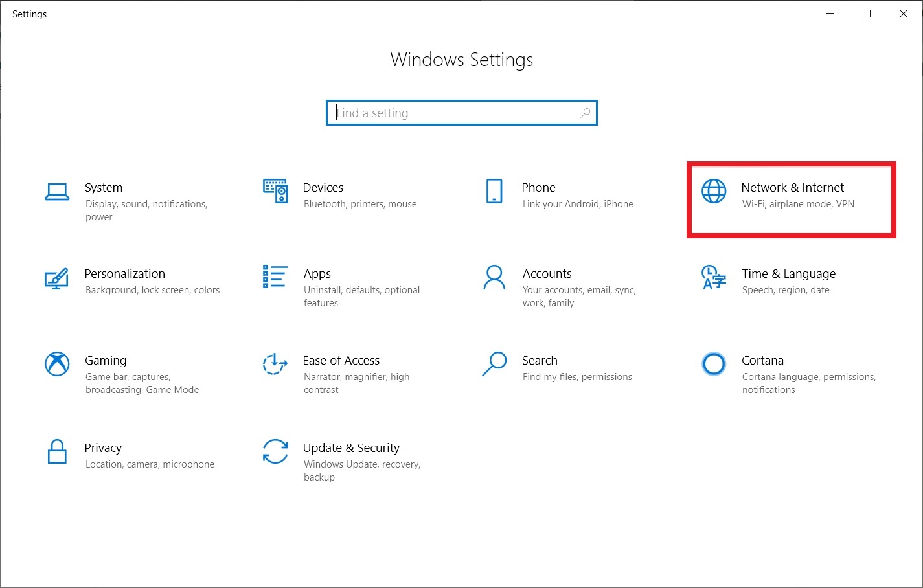
Task: Open the Accounts person icon
Action: pos(494,277)
